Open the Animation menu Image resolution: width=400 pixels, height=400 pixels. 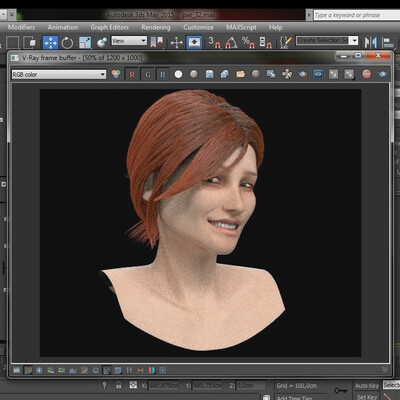[x=63, y=27]
